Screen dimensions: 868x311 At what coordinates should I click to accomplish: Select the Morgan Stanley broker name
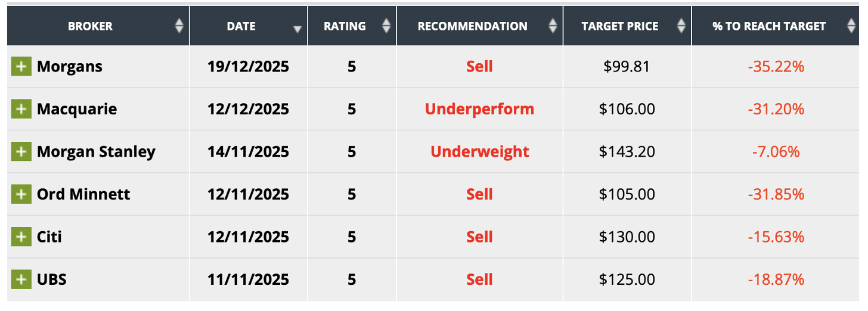(96, 152)
